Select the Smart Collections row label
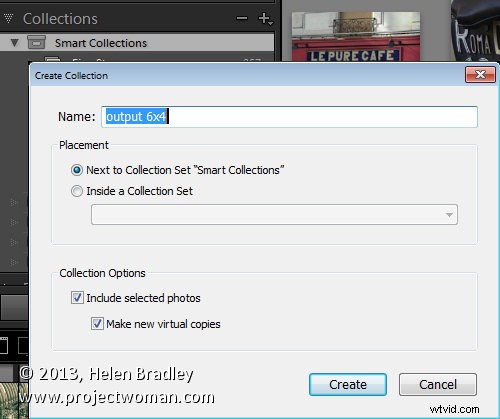This screenshot has width=500, height=419. pyautogui.click(x=101, y=43)
